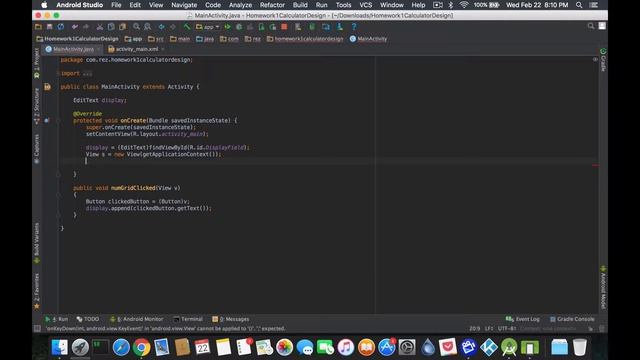Image resolution: width=640 pixels, height=360 pixels.
Task: Click the LF line separator selector
Action: pyautogui.click(x=489, y=329)
